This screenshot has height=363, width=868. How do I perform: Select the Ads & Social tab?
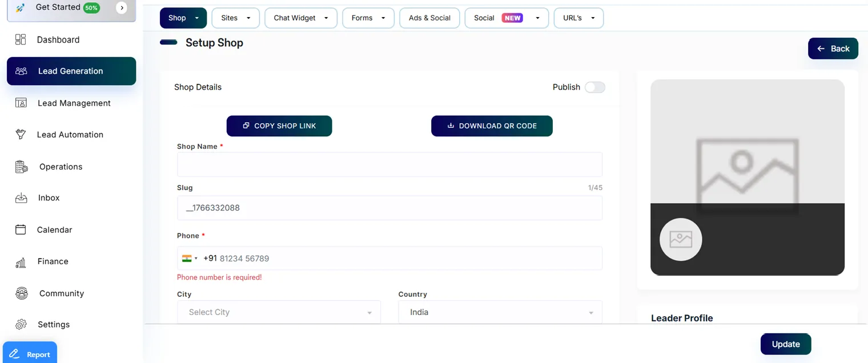[x=429, y=18]
